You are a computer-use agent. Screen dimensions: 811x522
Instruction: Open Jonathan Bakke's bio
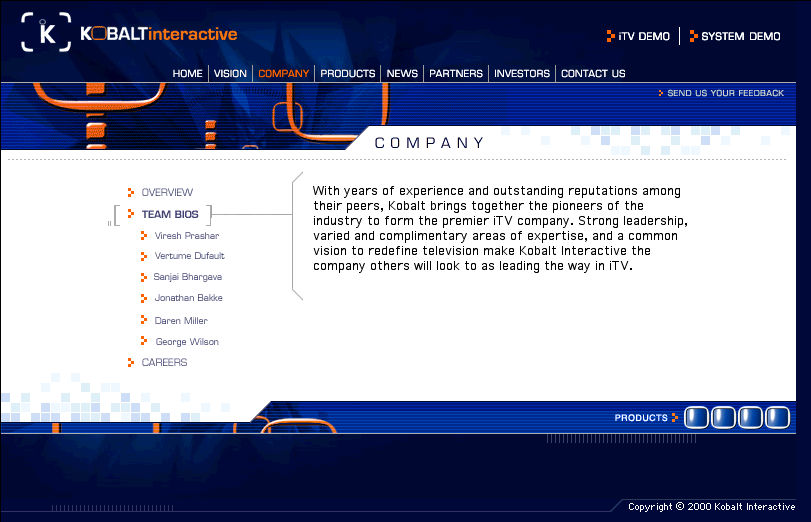[188, 298]
